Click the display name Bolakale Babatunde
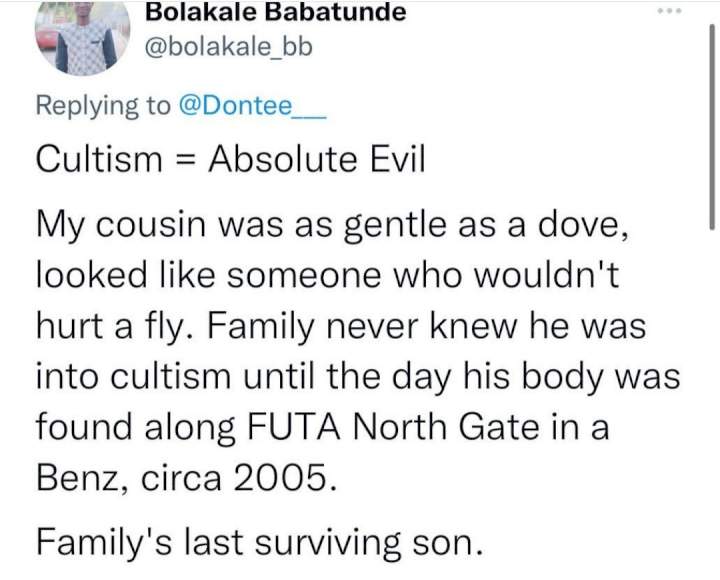The height and width of the screenshot is (580, 720). click(276, 12)
